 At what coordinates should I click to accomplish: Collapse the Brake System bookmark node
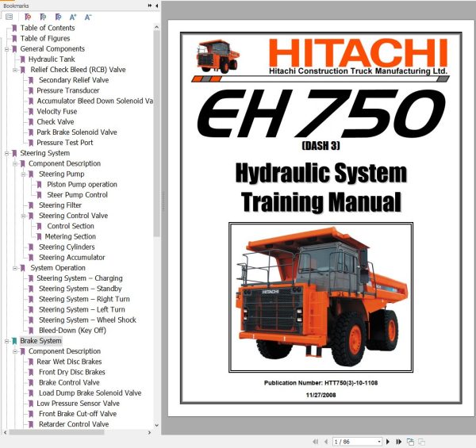point(6,341)
